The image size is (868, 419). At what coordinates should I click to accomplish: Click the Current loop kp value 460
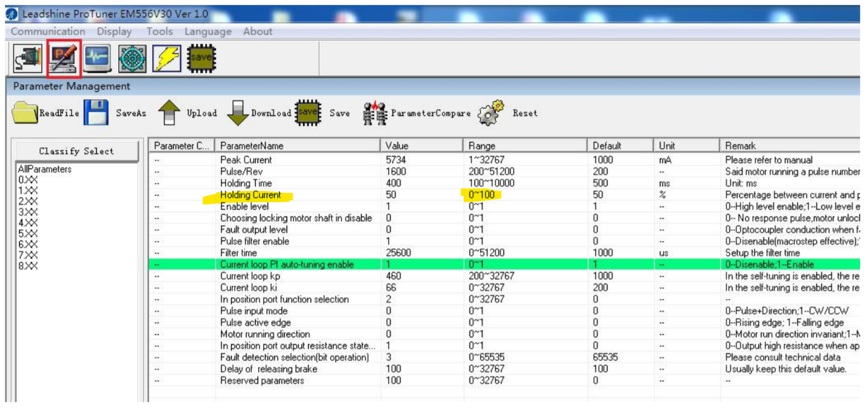click(393, 276)
